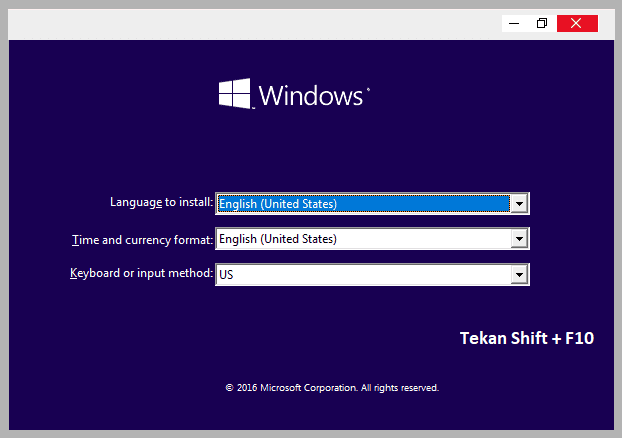Open the Time and currency format combo box
This screenshot has width=622, height=438.
pos(372,238)
